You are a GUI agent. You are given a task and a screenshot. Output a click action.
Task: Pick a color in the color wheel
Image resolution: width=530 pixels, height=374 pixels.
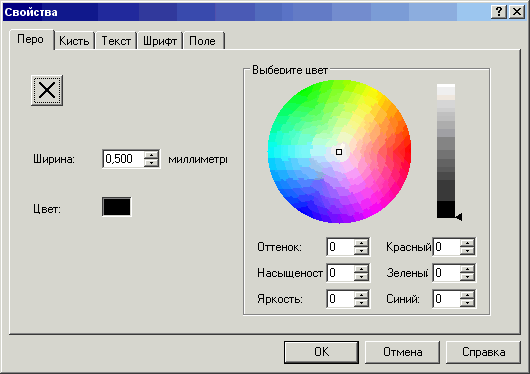click(339, 151)
